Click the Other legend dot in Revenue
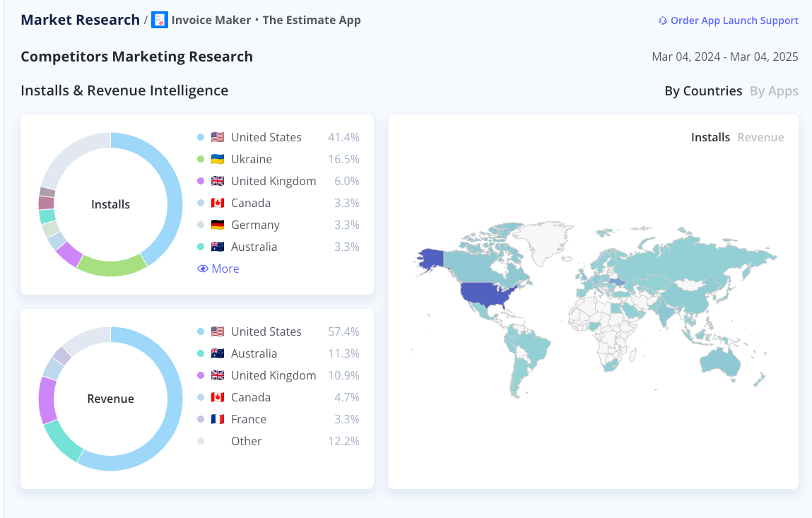 coord(201,442)
